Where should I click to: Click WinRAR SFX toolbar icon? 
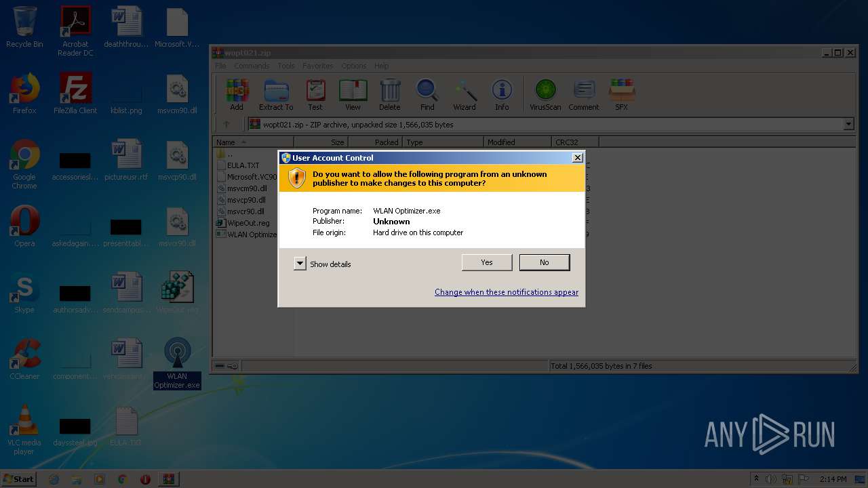(x=622, y=94)
